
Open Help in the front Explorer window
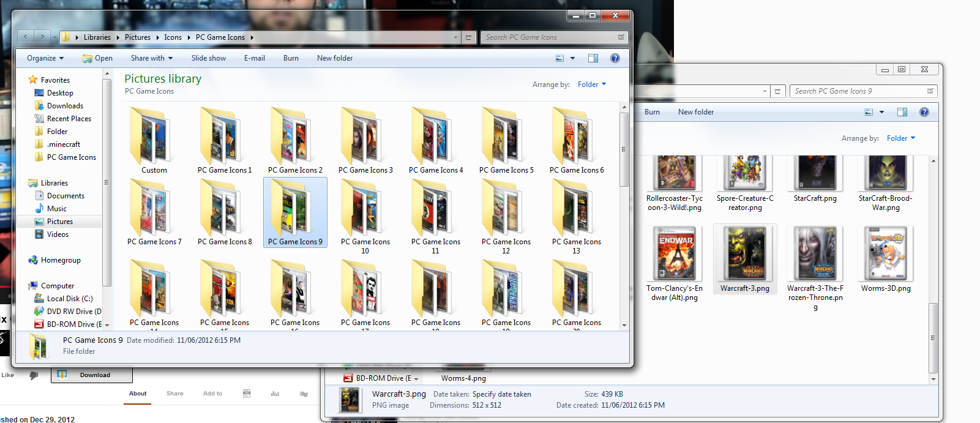[615, 58]
